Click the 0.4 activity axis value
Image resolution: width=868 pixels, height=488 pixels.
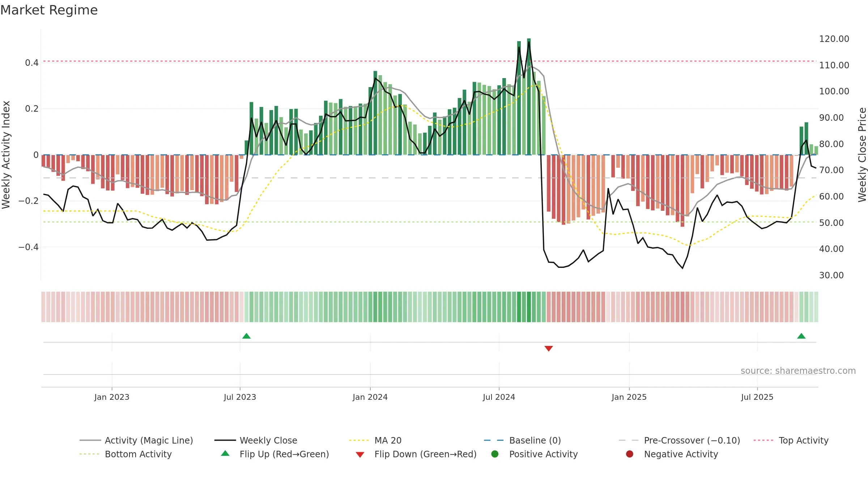(x=32, y=63)
